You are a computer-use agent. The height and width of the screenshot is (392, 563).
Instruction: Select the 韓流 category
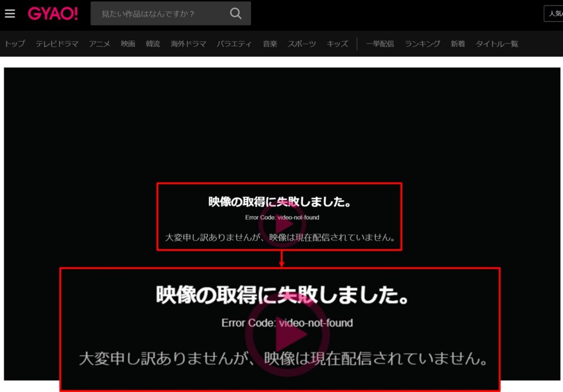click(x=153, y=43)
